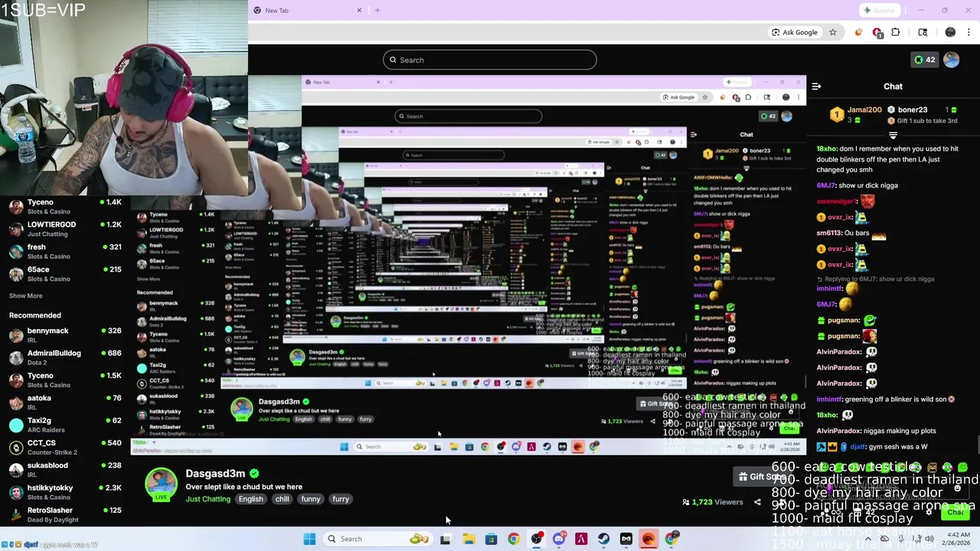Click the Chrome profile avatar in the toolbar
The height and width of the screenshot is (551, 980).
[950, 32]
